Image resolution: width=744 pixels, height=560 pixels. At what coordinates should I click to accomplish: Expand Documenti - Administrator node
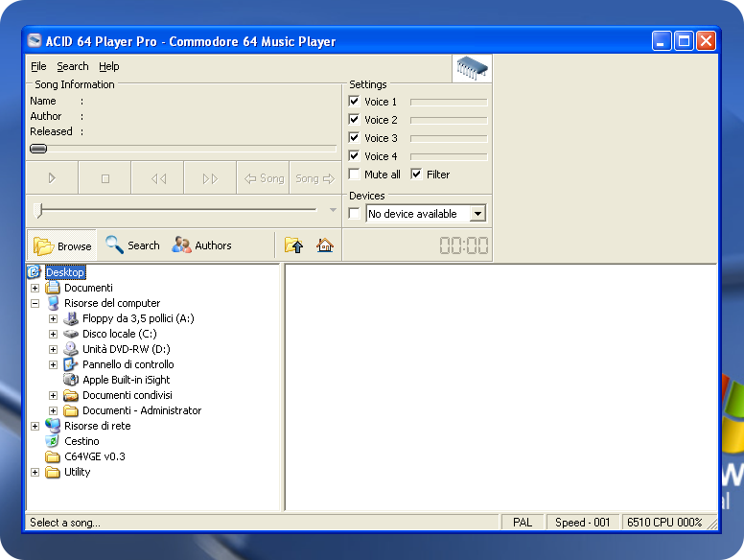coord(53,411)
